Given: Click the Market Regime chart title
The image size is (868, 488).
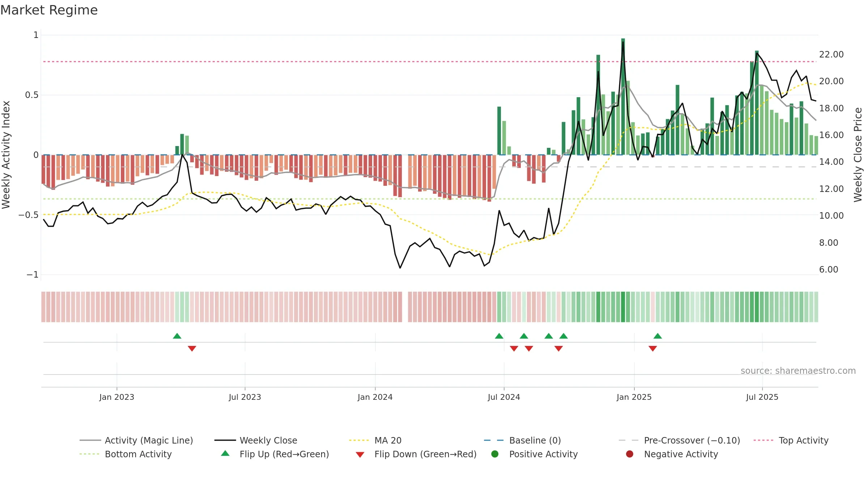Looking at the screenshot, I should click(49, 10).
